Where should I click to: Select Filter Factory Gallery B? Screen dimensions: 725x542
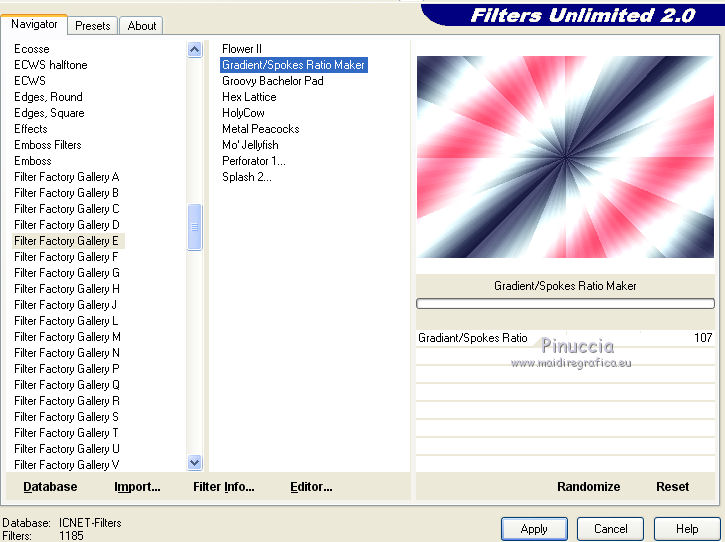coord(67,193)
